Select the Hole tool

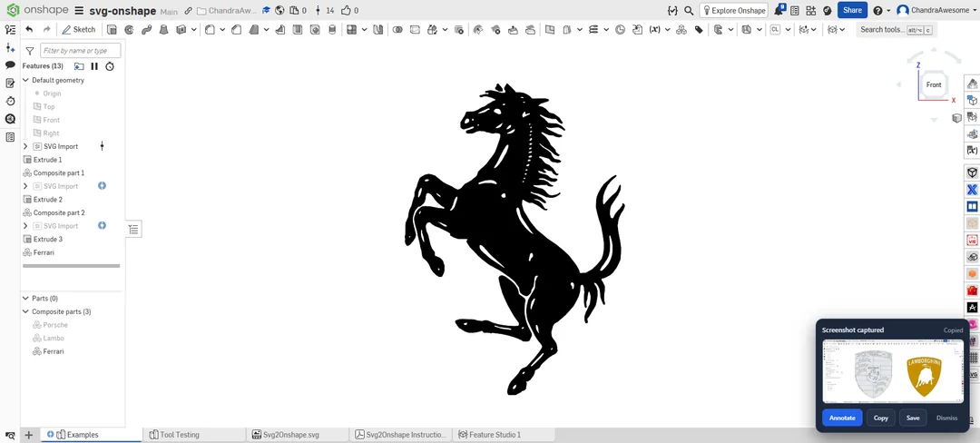[315, 29]
